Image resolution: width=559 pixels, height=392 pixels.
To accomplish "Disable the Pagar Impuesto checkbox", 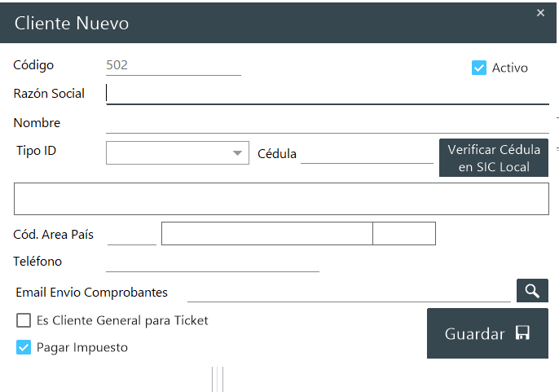I will coord(24,347).
